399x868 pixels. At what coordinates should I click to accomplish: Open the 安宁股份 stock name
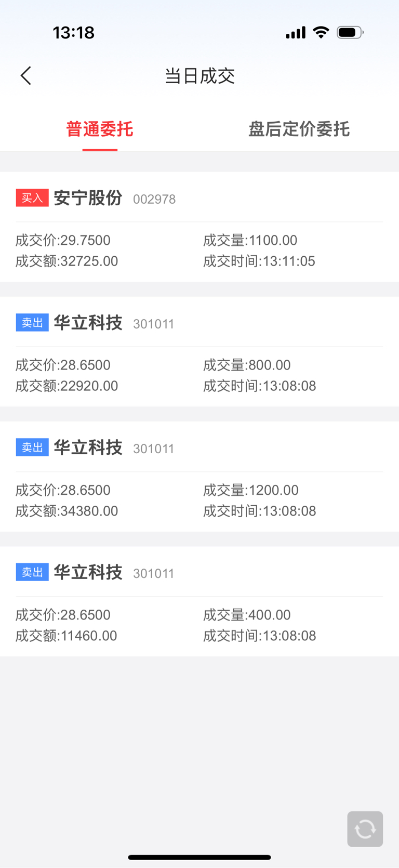click(88, 198)
